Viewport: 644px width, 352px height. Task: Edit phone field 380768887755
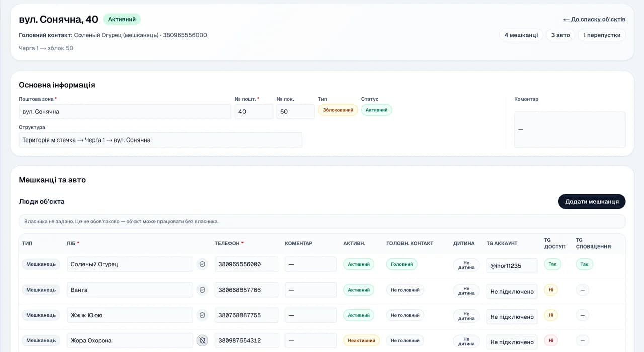point(247,315)
